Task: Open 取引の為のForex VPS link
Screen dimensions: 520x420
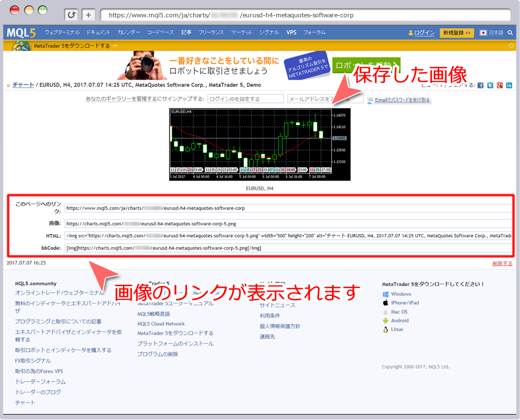Action: click(39, 371)
